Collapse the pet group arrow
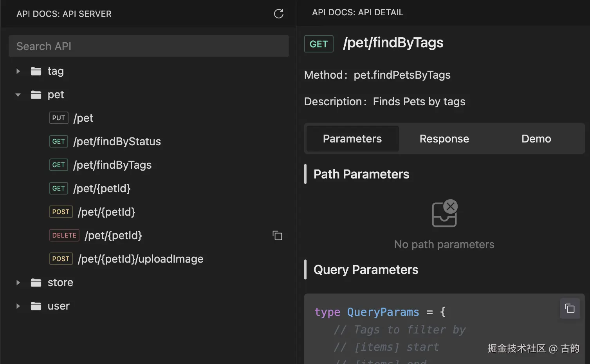The image size is (590, 364). coord(18,95)
